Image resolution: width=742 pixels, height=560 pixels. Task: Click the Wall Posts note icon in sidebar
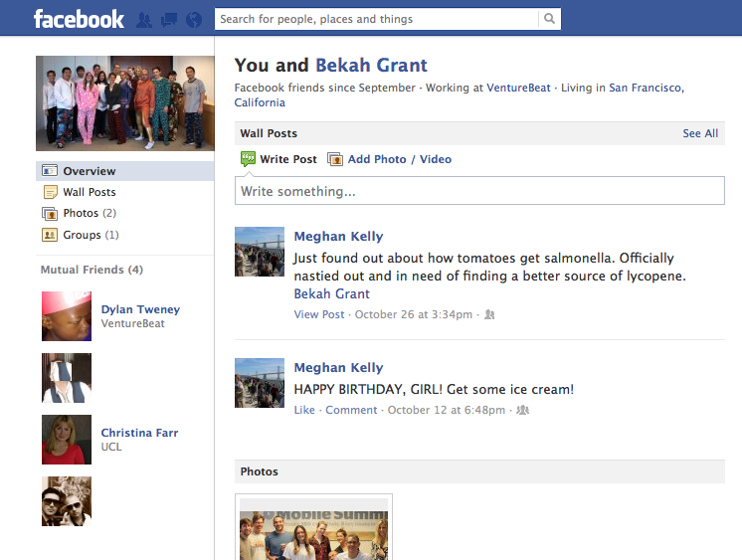tap(50, 192)
